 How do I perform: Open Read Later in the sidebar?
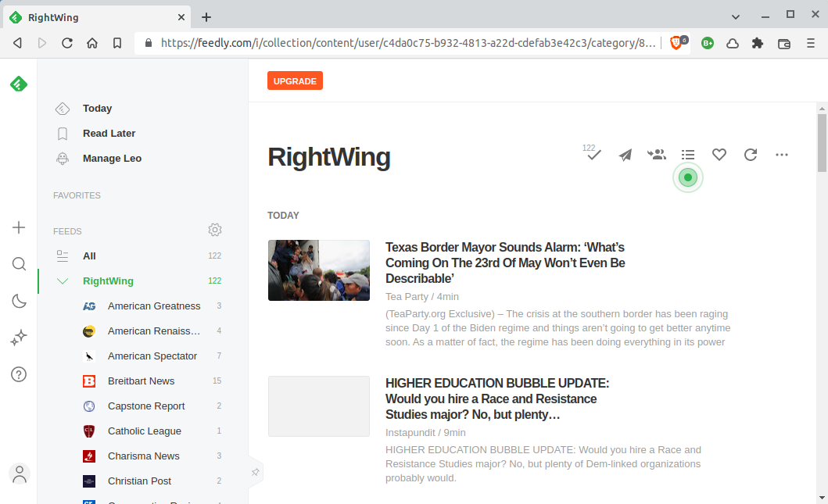click(109, 134)
